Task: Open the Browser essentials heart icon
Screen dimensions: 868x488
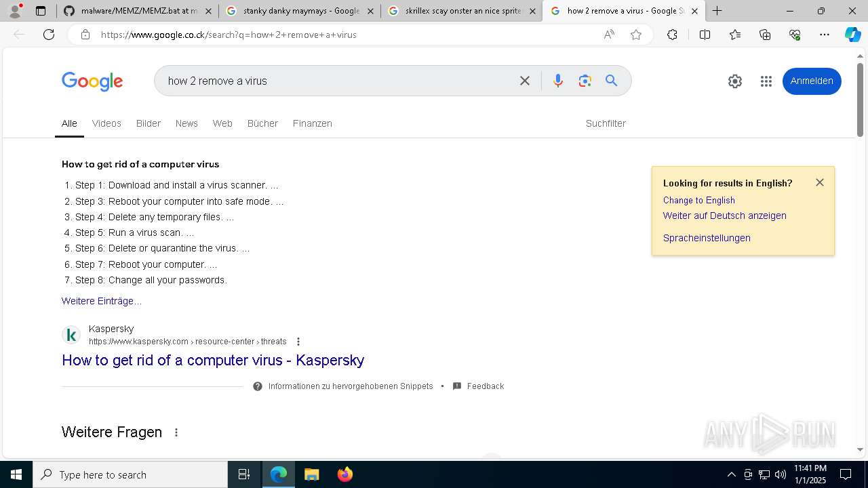Action: [x=795, y=35]
